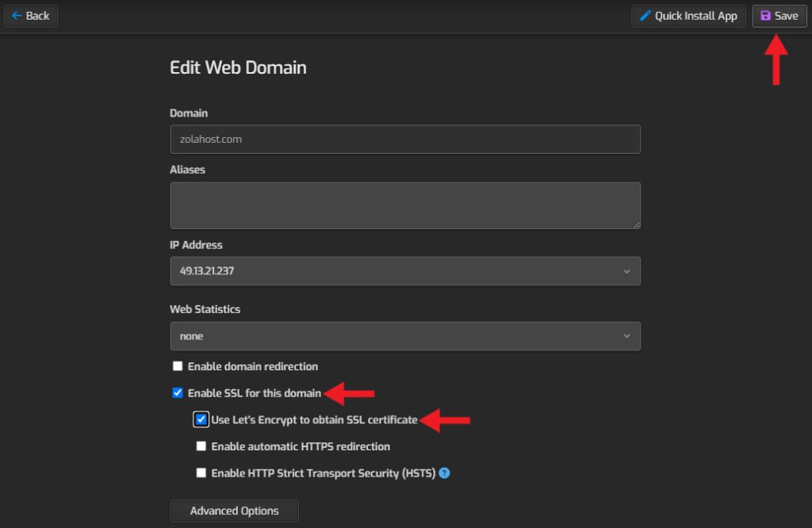Screen dimensions: 812x528
Task: Click the Web Statistics dropdown chevron
Action: tap(626, 336)
